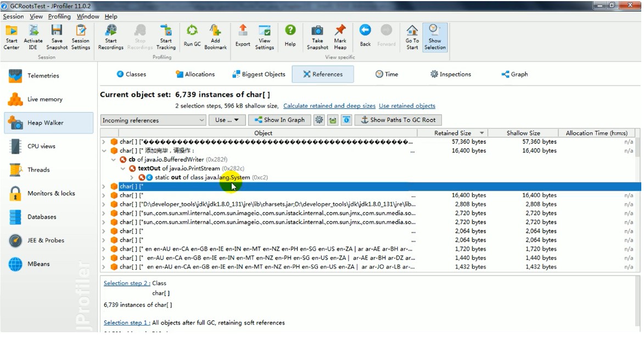Save a snapshot with Save Snapshot

tap(57, 37)
